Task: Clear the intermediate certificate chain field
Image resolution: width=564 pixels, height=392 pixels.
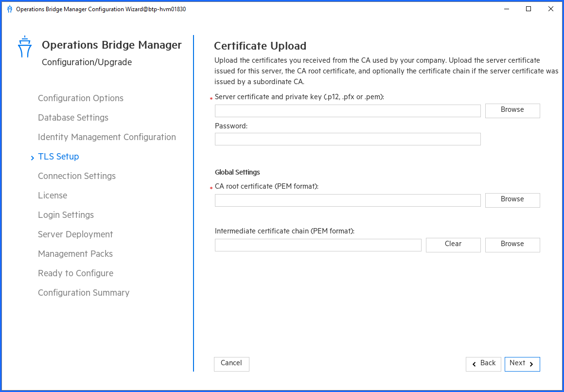Action: [x=453, y=245]
